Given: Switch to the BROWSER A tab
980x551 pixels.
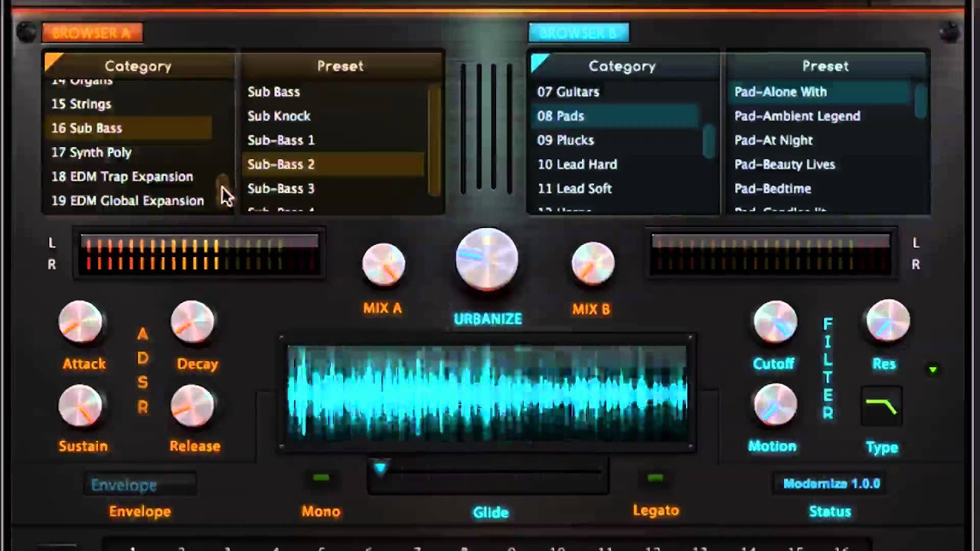Looking at the screenshot, I should (92, 33).
